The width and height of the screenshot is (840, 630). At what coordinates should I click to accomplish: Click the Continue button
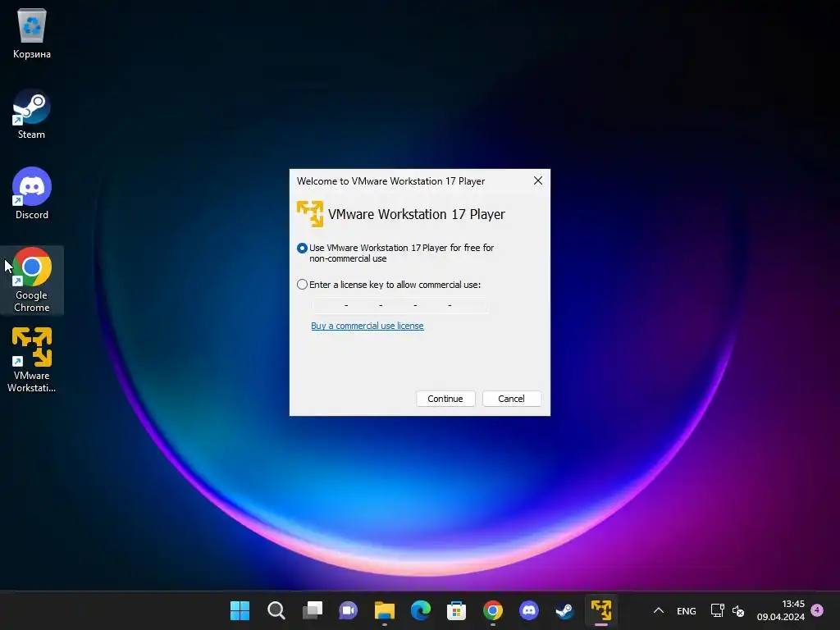445,399
